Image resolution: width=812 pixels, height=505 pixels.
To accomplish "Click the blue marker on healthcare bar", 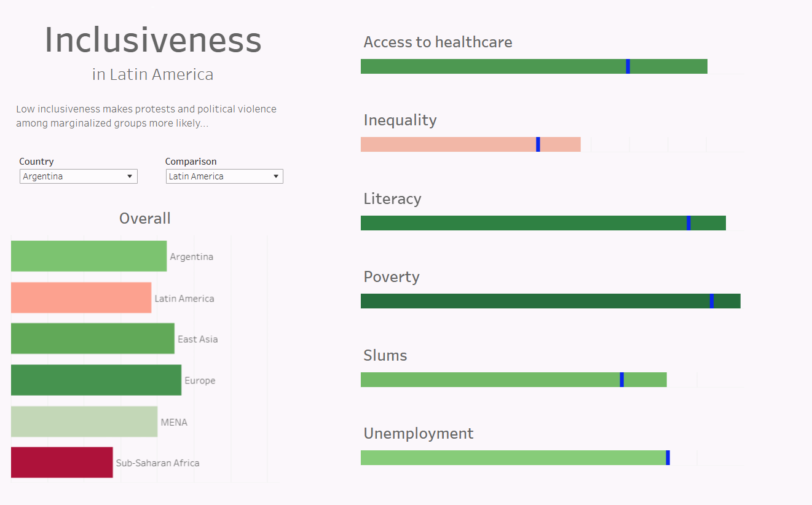I will pyautogui.click(x=628, y=66).
